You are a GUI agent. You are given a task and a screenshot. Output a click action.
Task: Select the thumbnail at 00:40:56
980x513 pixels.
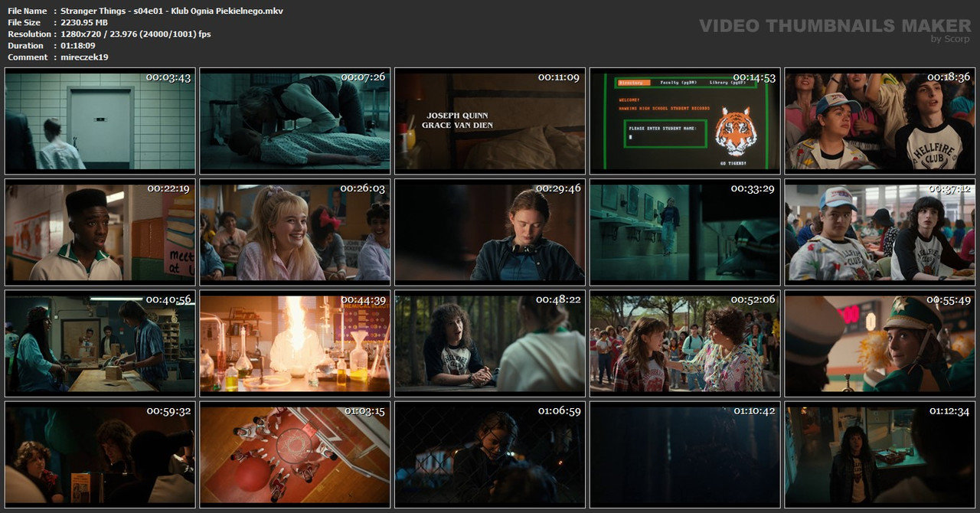click(x=100, y=344)
